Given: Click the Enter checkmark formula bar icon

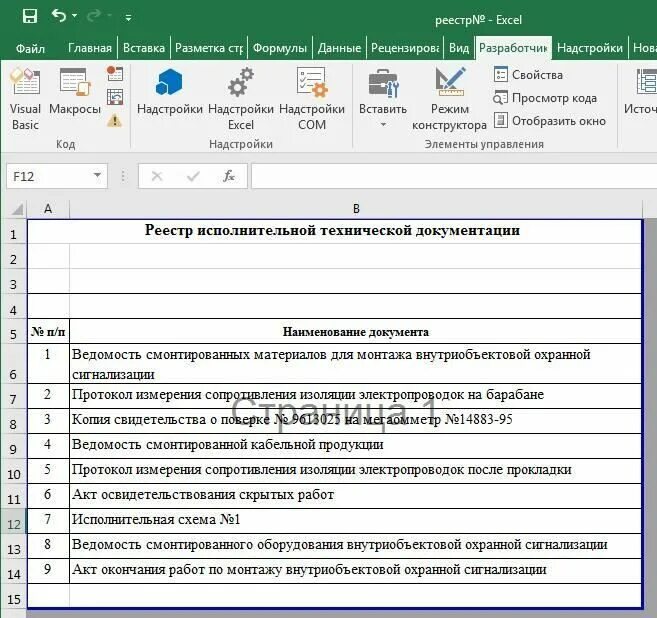Looking at the screenshot, I should click(193, 176).
